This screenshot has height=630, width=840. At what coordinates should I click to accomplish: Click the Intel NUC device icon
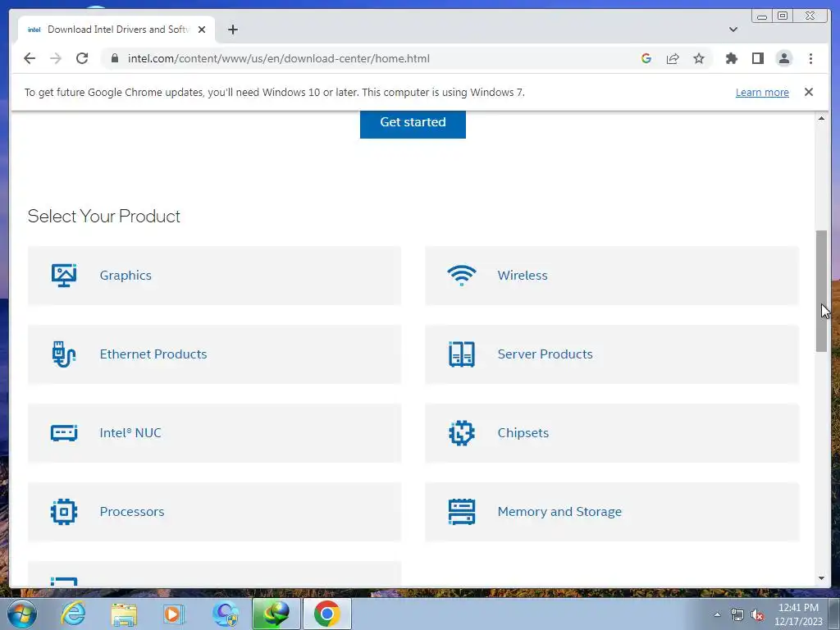coord(64,433)
